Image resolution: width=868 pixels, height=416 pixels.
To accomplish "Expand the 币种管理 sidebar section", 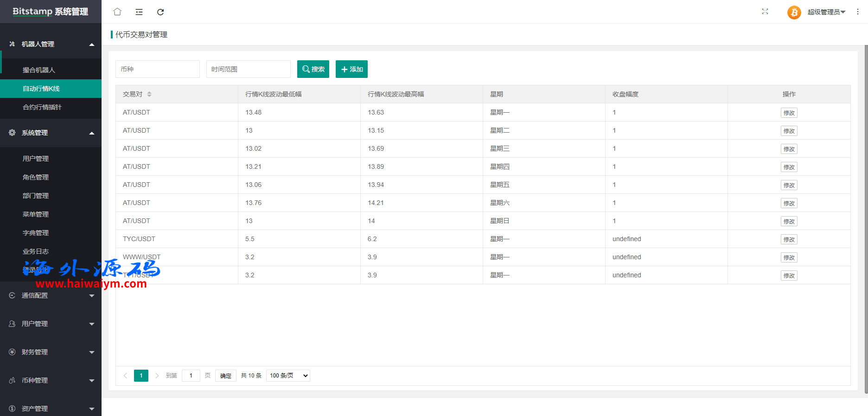I will 51,380.
